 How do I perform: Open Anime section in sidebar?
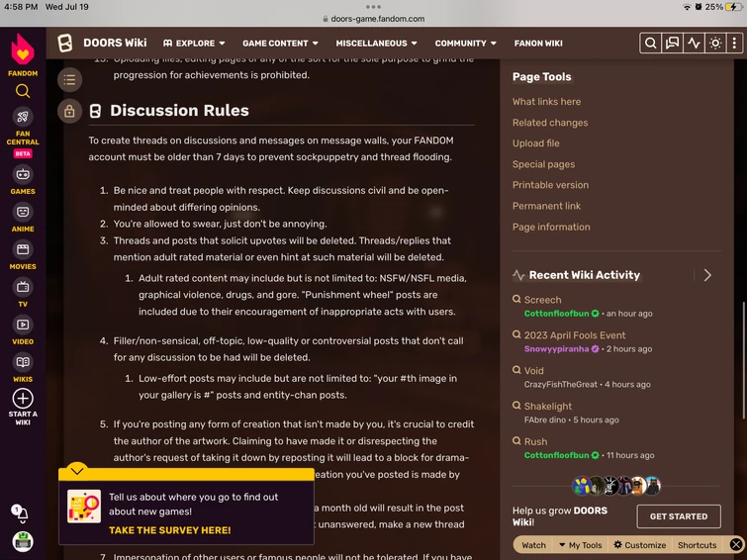[x=23, y=219]
